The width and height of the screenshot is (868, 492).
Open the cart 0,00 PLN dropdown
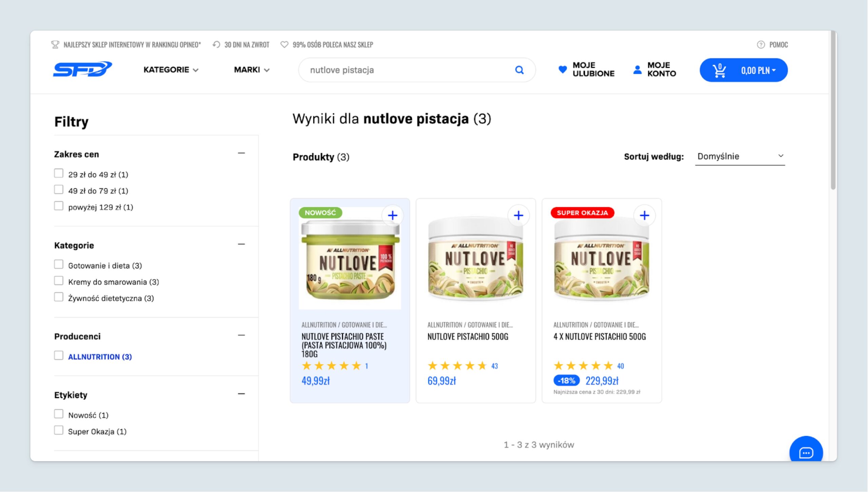tap(758, 71)
